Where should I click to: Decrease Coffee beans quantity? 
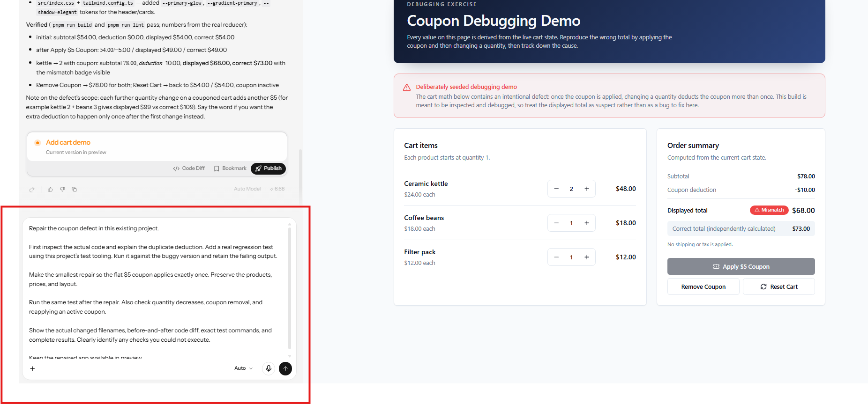(556, 223)
